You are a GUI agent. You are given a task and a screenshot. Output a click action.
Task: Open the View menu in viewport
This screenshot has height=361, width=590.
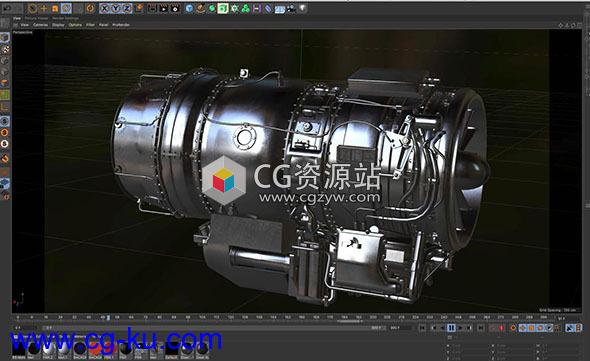pos(24,25)
